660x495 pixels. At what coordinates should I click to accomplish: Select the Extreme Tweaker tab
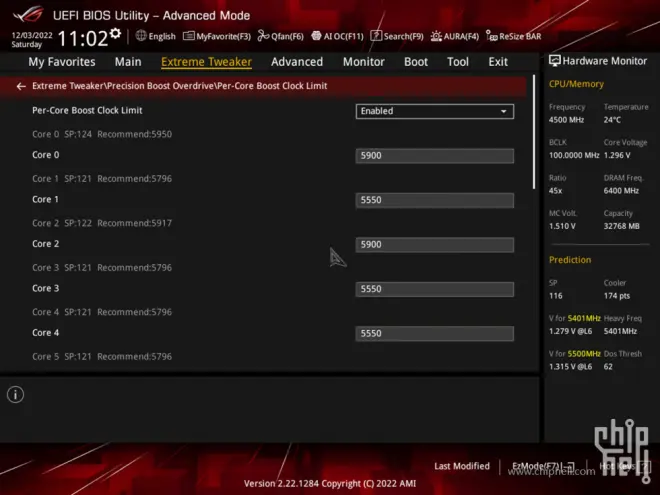(x=206, y=62)
